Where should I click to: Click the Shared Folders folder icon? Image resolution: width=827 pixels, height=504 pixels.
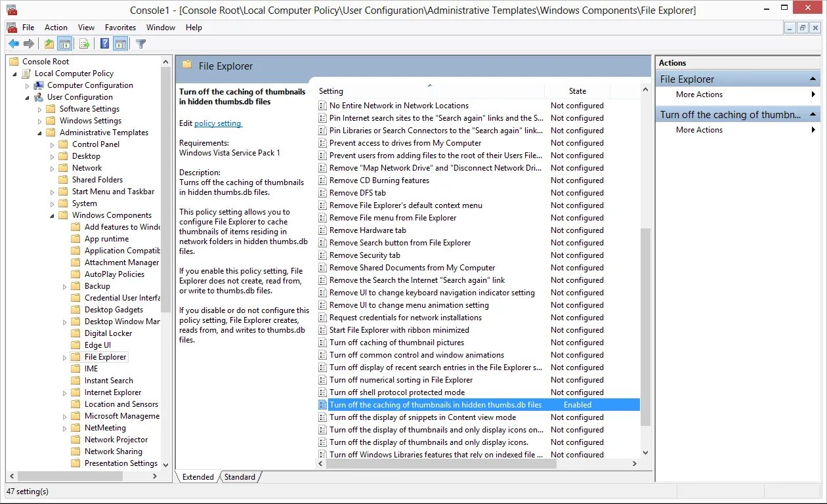64,180
